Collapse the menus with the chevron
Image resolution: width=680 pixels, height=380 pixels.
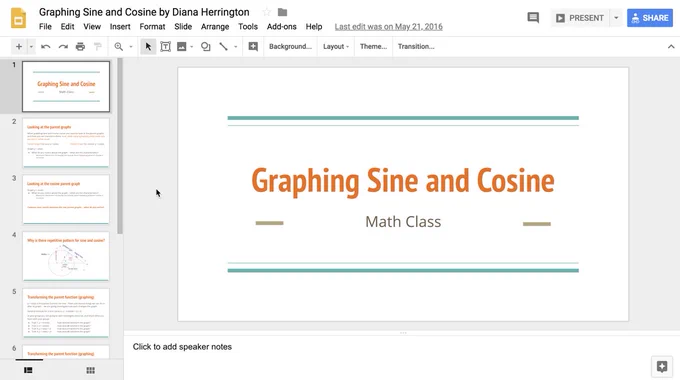pos(671,46)
